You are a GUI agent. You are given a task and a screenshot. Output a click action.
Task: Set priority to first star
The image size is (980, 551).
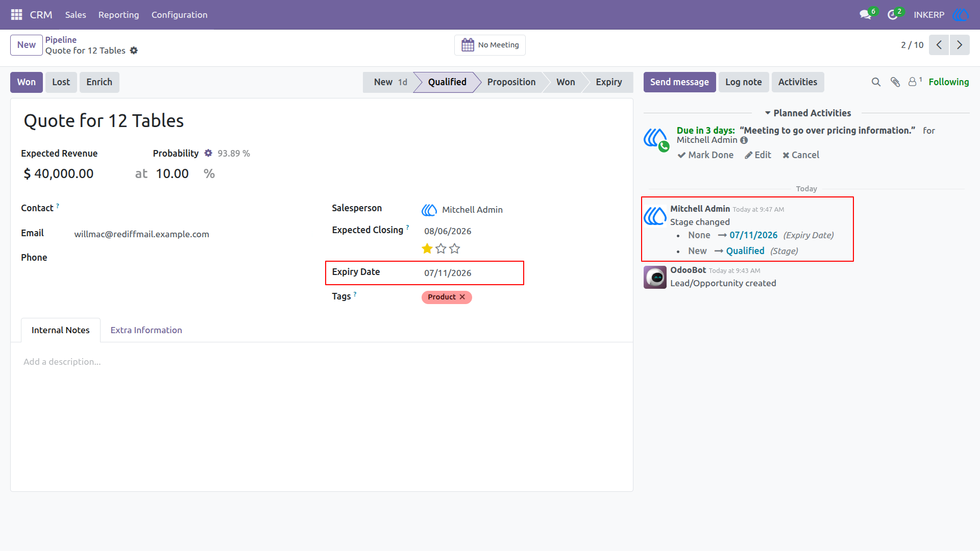point(427,249)
